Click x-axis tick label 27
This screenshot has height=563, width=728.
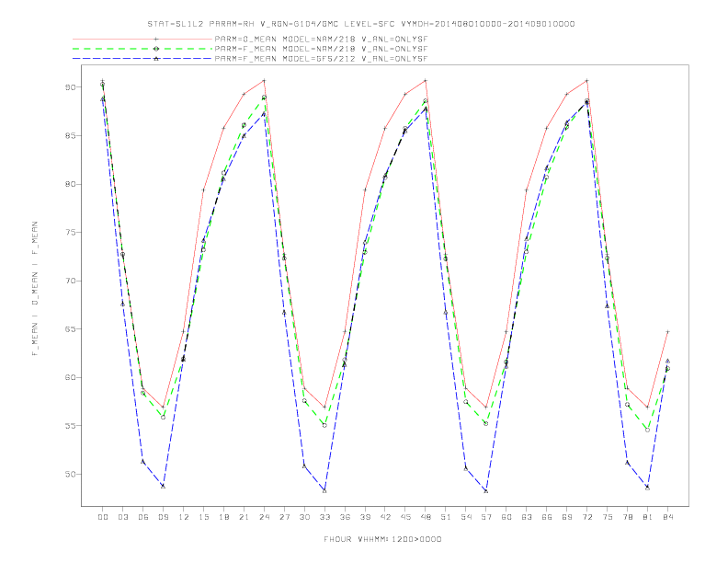coord(284,517)
